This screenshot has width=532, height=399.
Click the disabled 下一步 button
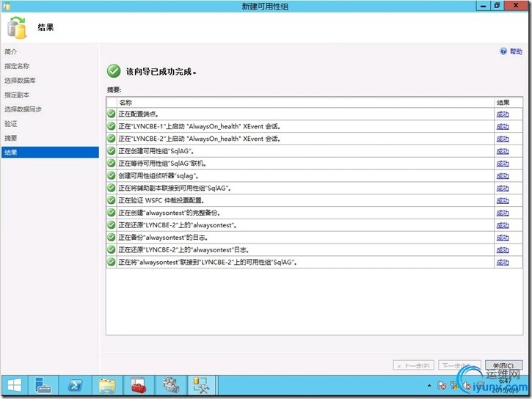pos(459,365)
